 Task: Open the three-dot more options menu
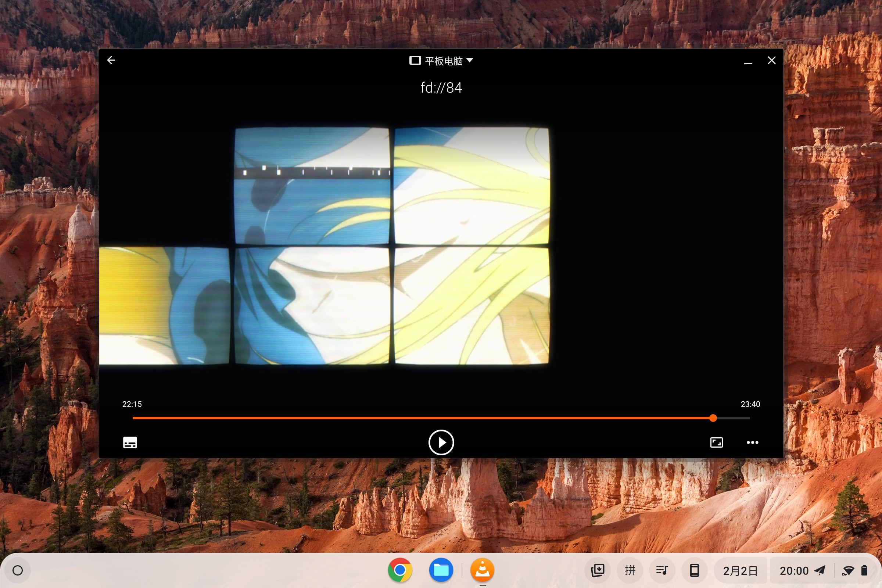click(753, 442)
